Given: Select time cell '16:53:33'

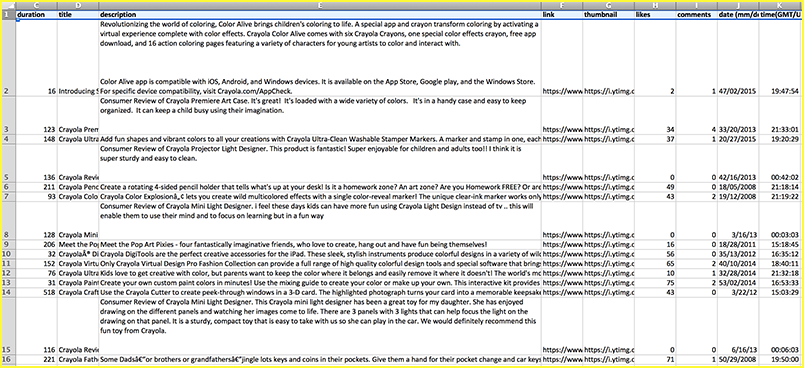Looking at the screenshot, I should [x=780, y=282].
